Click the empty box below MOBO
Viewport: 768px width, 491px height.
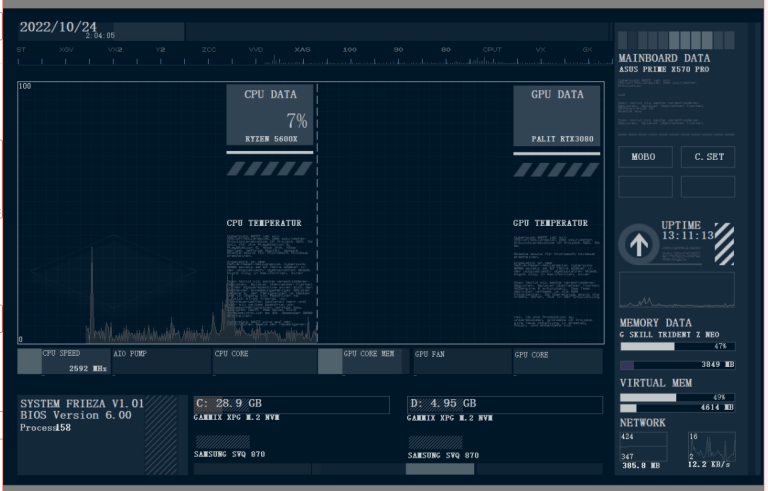644,187
